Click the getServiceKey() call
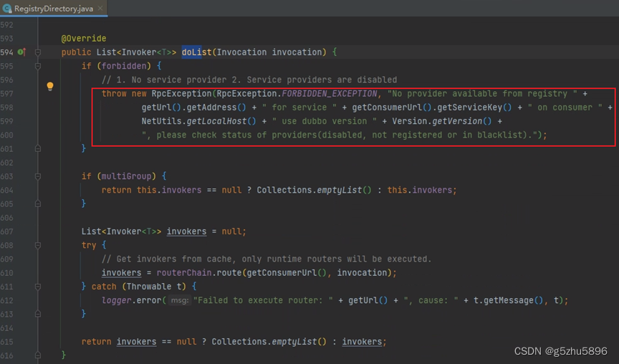 pyautogui.click(x=474, y=107)
